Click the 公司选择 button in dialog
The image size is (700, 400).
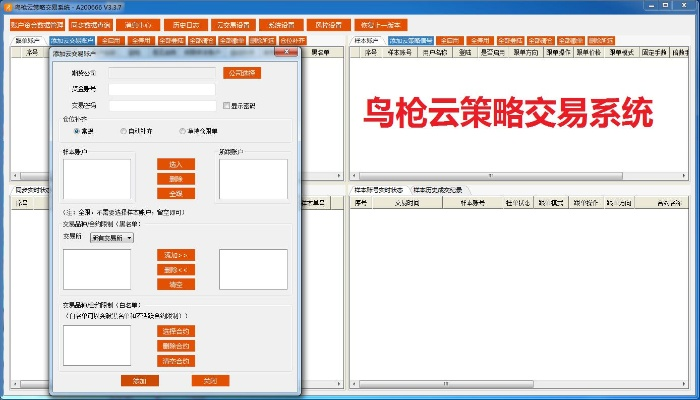tap(241, 73)
